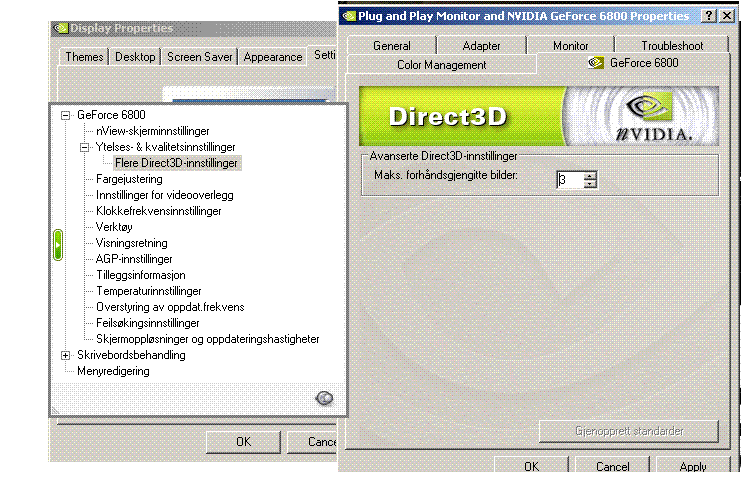This screenshot has width=745, height=480.
Task: Select Innstillinger for videooverlegg item
Action: pyautogui.click(x=164, y=195)
